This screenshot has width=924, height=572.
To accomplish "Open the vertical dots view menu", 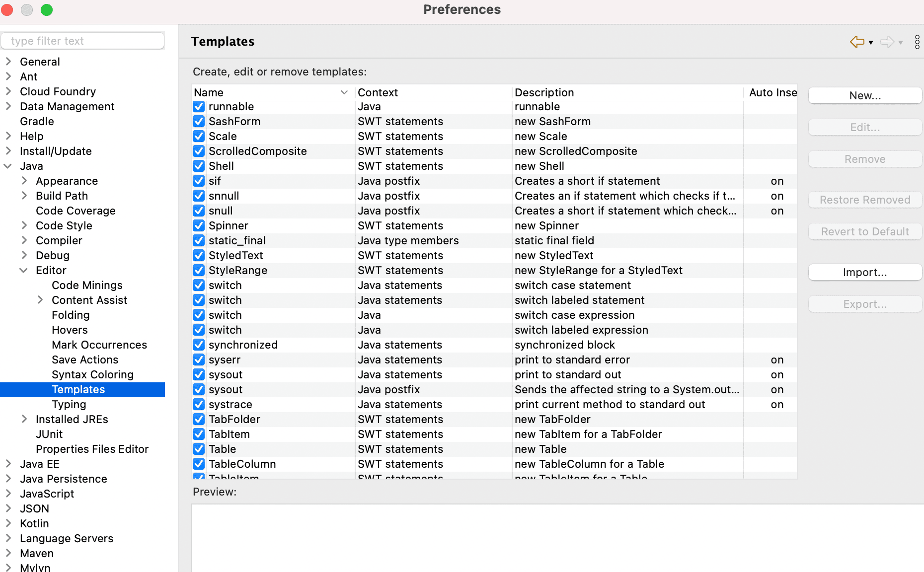I will [917, 42].
